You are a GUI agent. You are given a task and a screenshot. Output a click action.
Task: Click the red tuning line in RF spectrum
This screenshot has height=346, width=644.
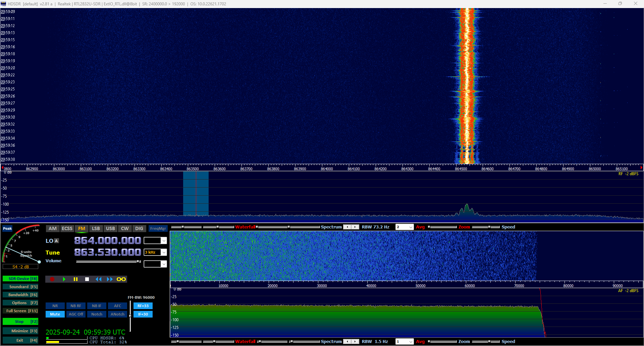(196, 194)
